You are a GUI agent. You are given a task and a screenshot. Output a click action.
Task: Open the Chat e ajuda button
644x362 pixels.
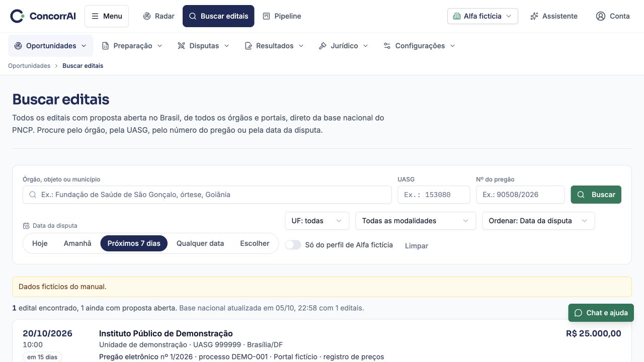pos(601,313)
